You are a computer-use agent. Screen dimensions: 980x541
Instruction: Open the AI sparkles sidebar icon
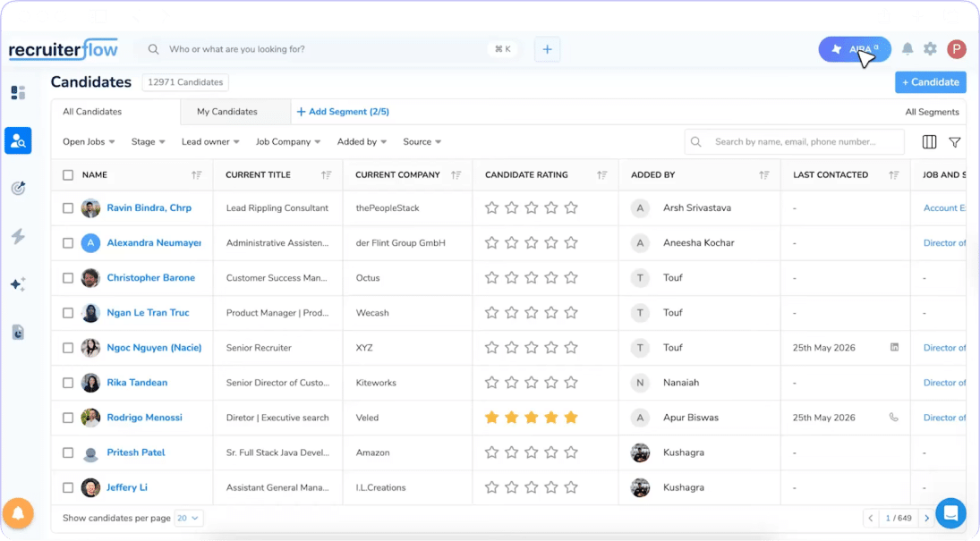click(18, 284)
